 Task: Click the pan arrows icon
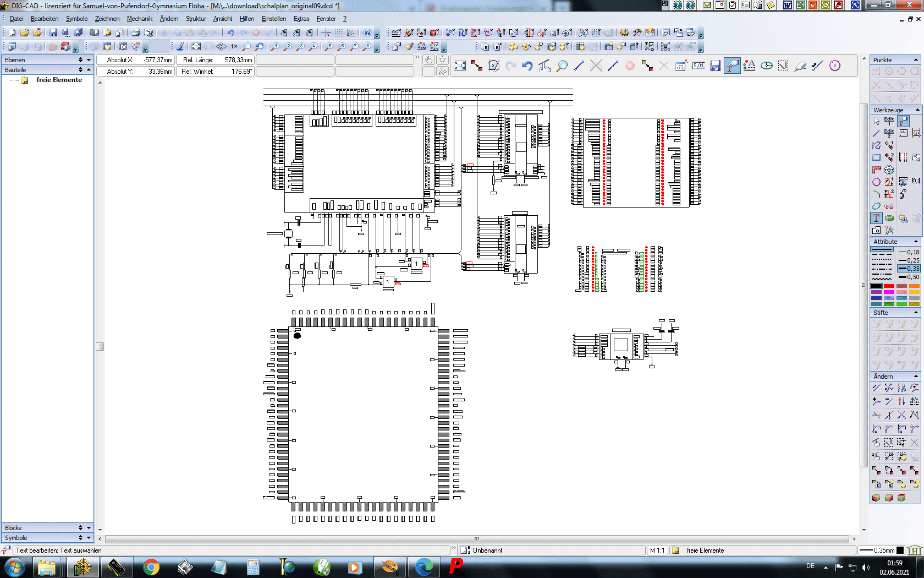coord(221,47)
